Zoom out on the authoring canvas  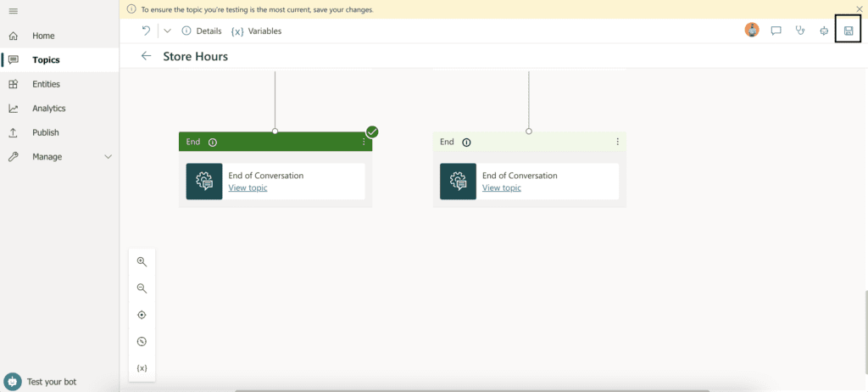tap(142, 288)
